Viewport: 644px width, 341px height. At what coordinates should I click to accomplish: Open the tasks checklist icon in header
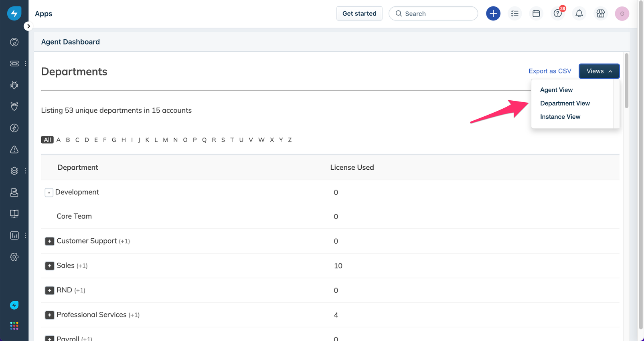click(514, 14)
